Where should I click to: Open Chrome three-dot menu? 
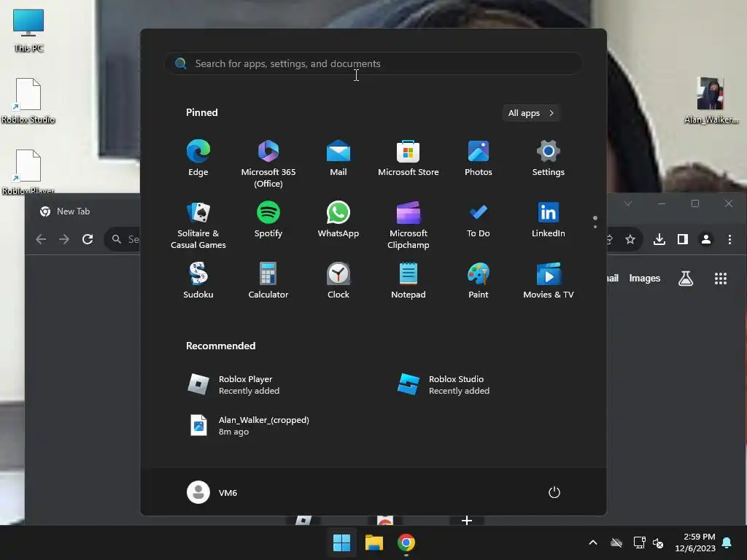[x=729, y=239]
